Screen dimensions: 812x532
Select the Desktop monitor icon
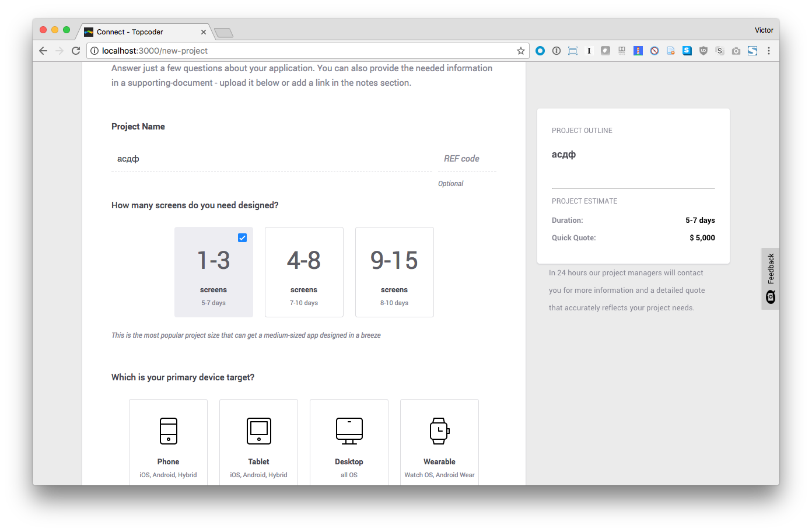click(349, 431)
